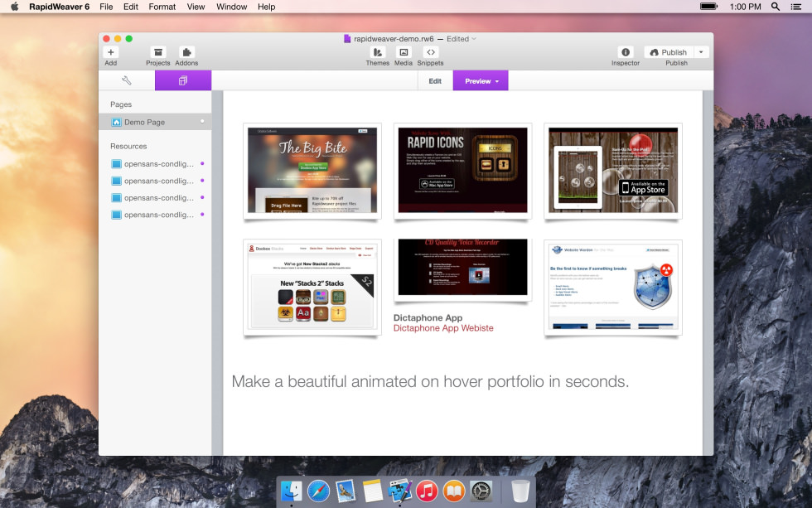Open the Mail stamp Dock icon
812x508 pixels.
(x=346, y=491)
